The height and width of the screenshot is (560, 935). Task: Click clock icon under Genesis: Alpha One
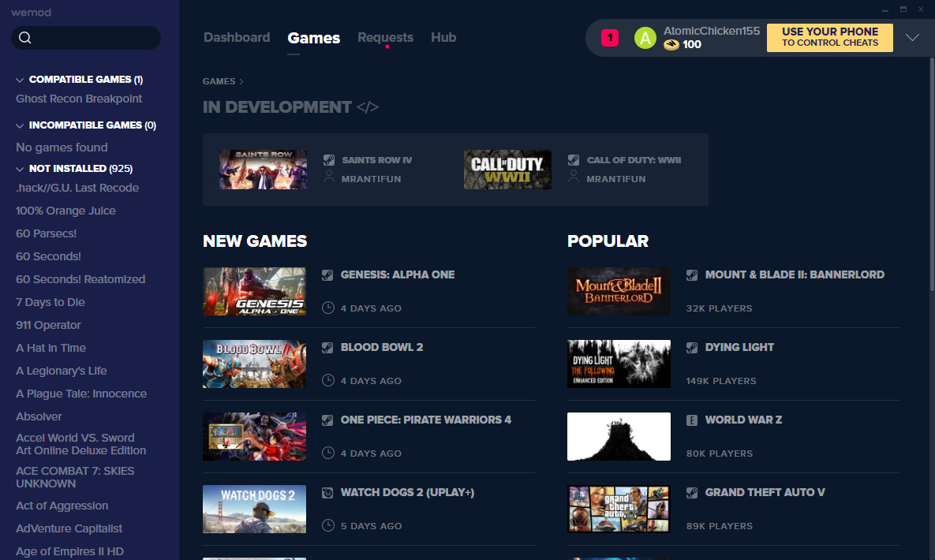(x=328, y=308)
